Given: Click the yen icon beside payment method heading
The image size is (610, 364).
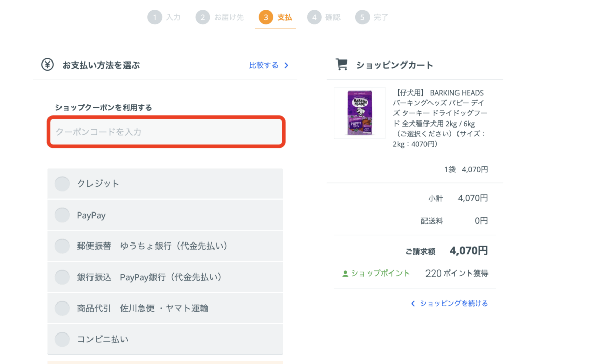Looking at the screenshot, I should coord(47,65).
